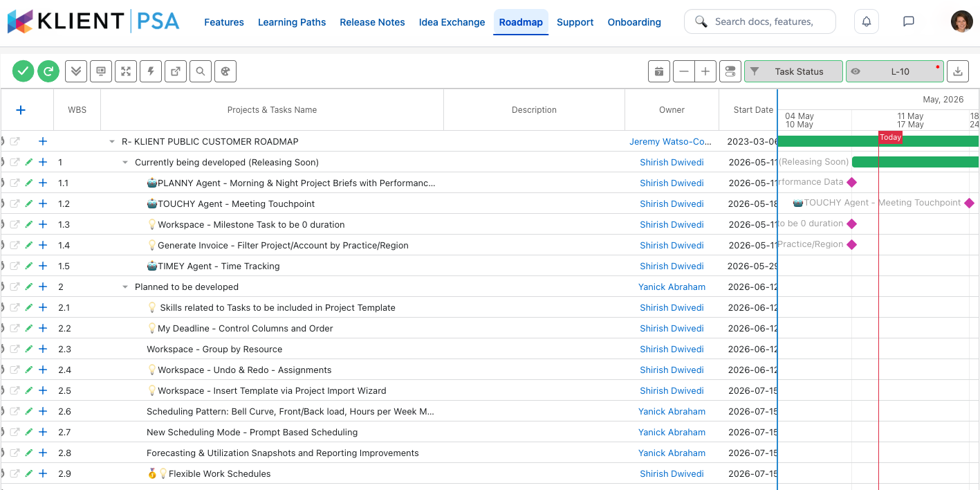Viewport: 980px width, 490px height.
Task: Select Workspace - Group by Resource task
Action: point(214,349)
